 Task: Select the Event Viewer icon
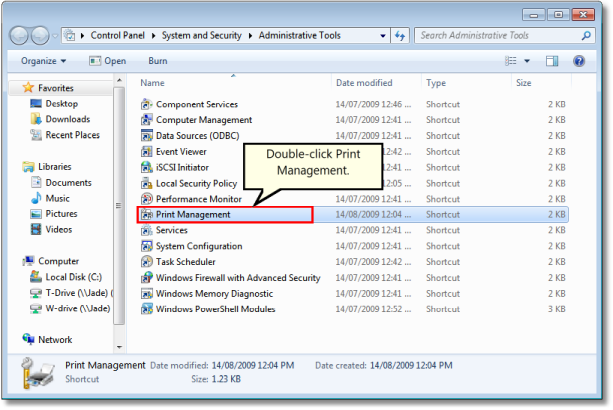pos(147,152)
